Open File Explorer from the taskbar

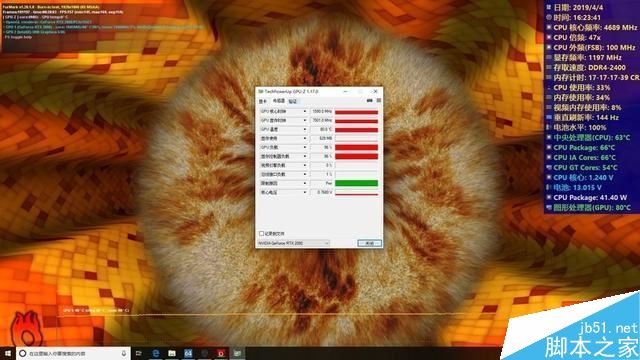point(172,353)
